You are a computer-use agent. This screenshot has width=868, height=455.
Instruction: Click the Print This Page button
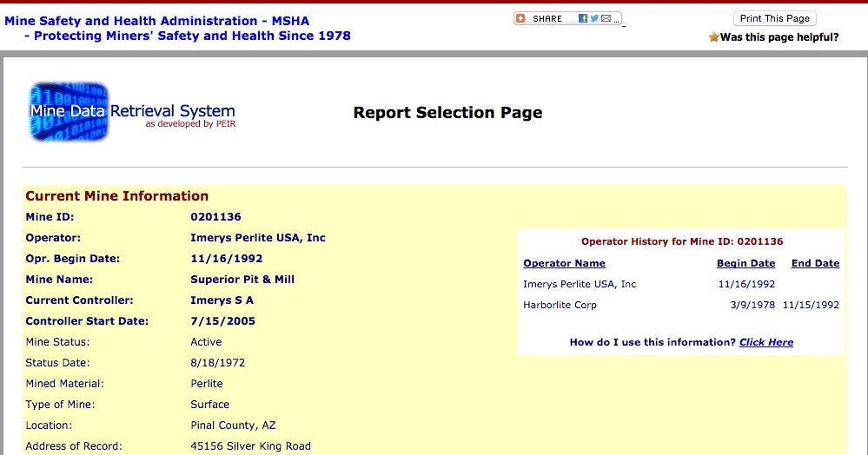[774, 18]
